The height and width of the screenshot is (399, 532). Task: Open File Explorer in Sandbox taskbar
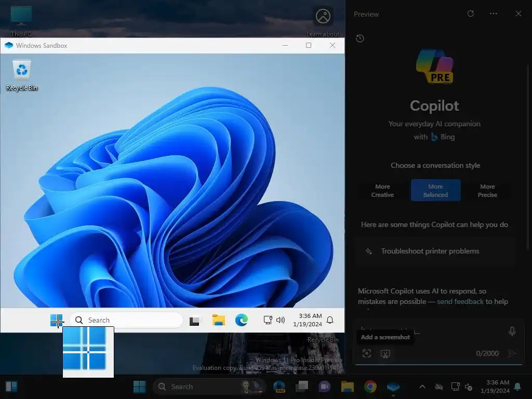(219, 320)
